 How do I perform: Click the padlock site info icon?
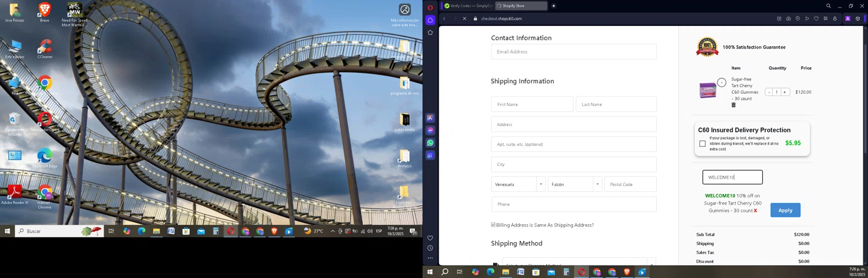475,18
